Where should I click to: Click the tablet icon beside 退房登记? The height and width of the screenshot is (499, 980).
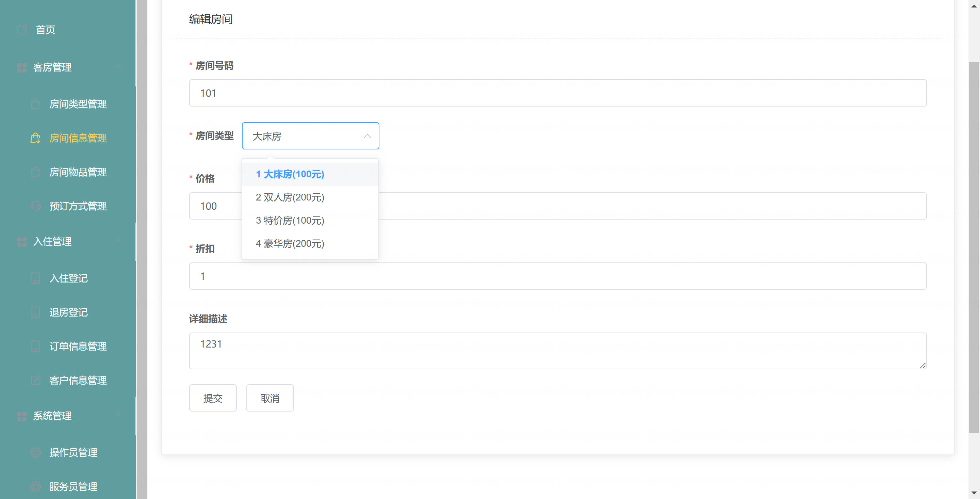tap(35, 312)
